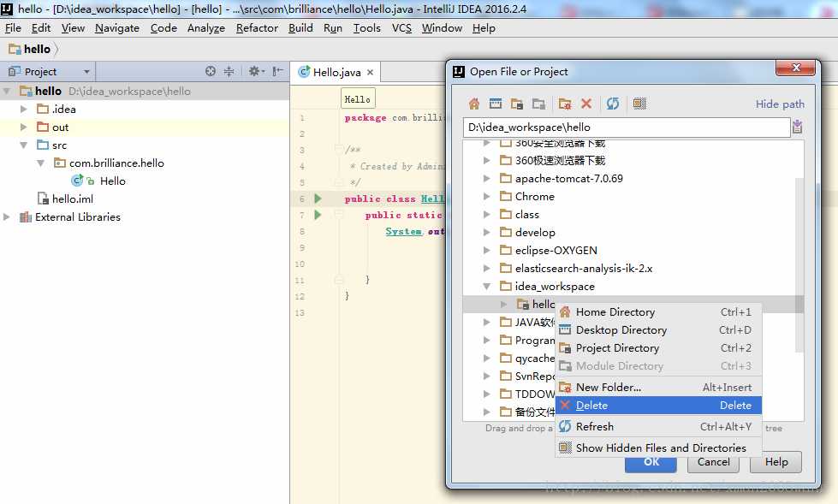Click the Hello breadcrumb label in editor

point(358,99)
